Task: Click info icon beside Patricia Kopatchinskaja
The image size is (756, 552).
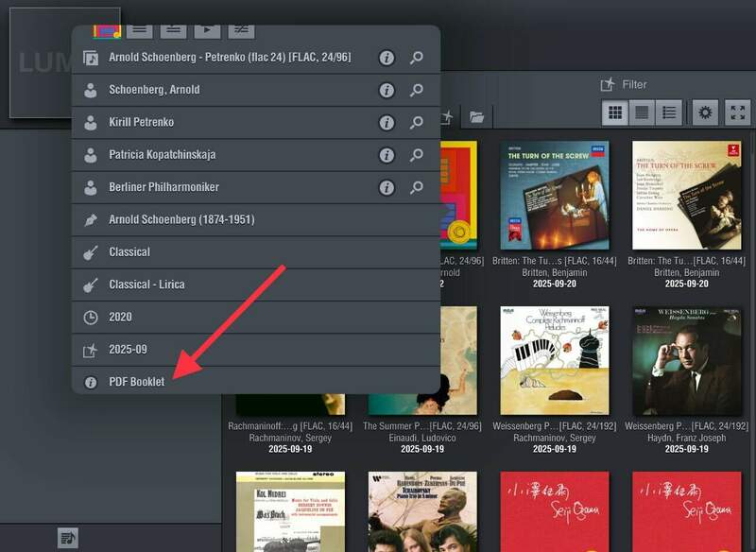Action: 386,155
